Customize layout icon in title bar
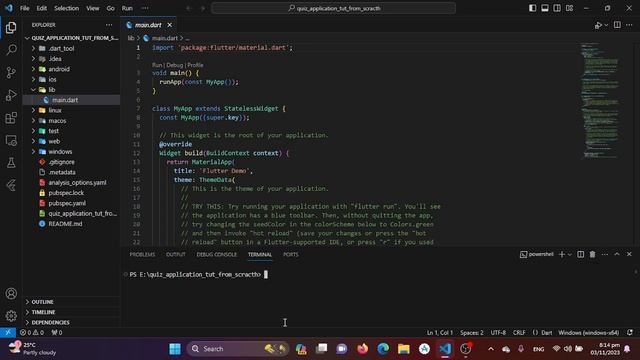 click(569, 8)
